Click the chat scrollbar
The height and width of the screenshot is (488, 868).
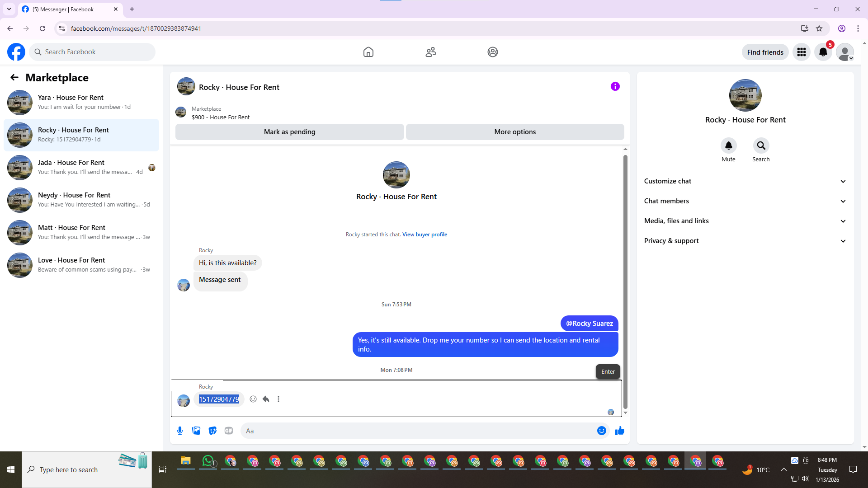625,280
